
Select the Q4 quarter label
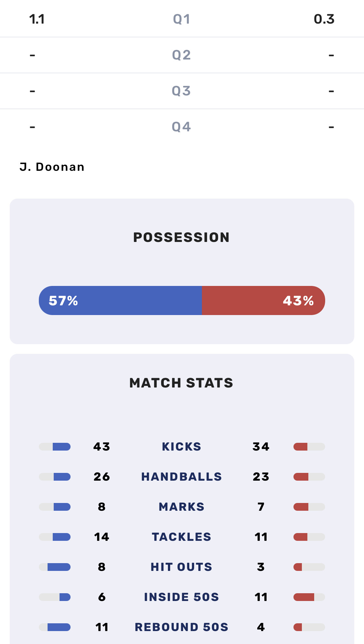[182, 127]
